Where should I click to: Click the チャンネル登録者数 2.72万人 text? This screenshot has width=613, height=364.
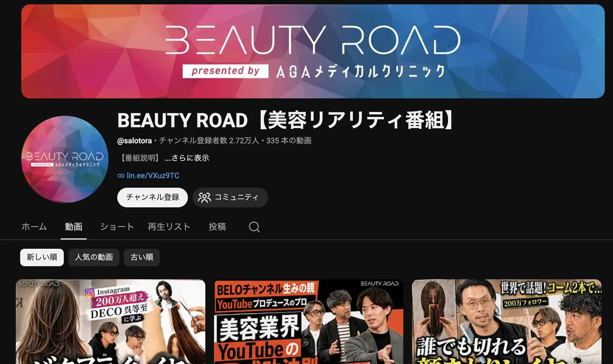[x=209, y=141]
